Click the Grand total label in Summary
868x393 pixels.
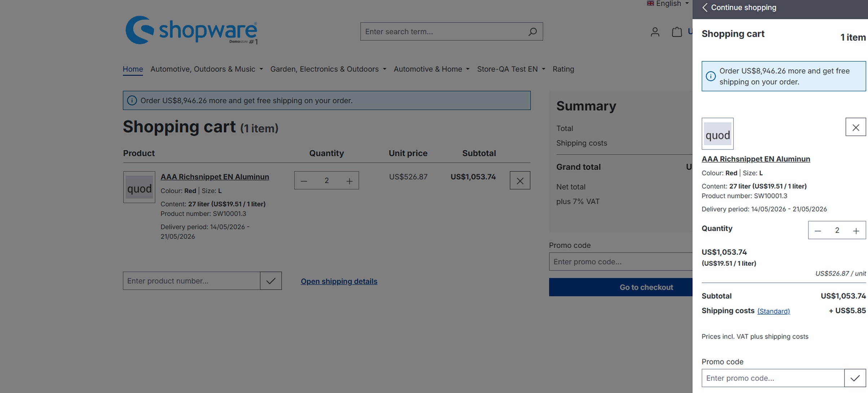578,167
